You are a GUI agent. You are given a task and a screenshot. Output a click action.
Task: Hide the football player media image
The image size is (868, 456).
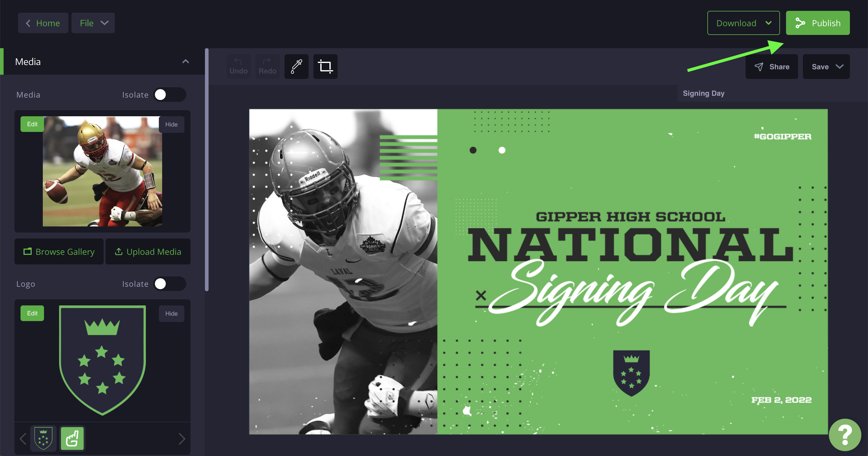(x=171, y=124)
